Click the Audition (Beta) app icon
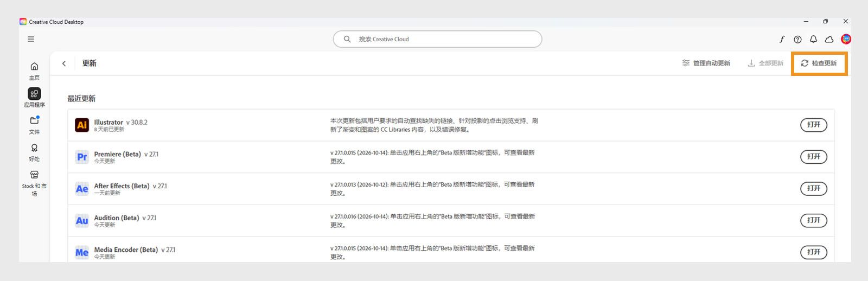Viewport: 868px width, 281px height. (82, 220)
